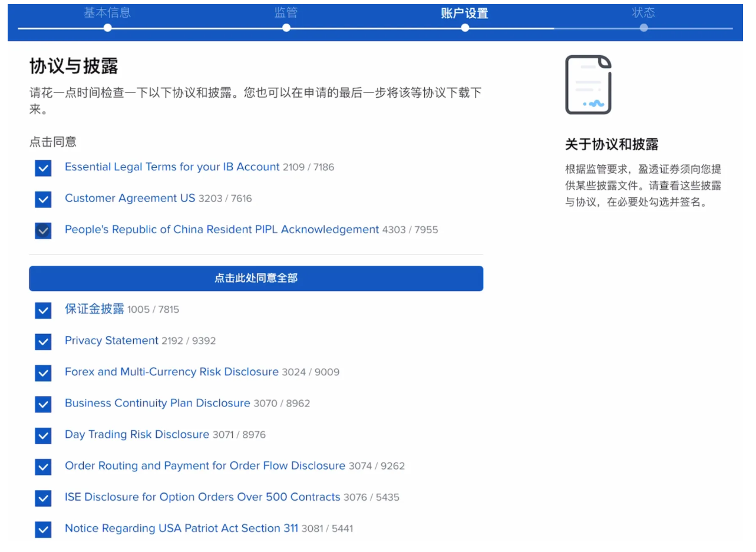756x552 pixels.
Task: Open the Privacy Statement document
Action: coord(111,341)
